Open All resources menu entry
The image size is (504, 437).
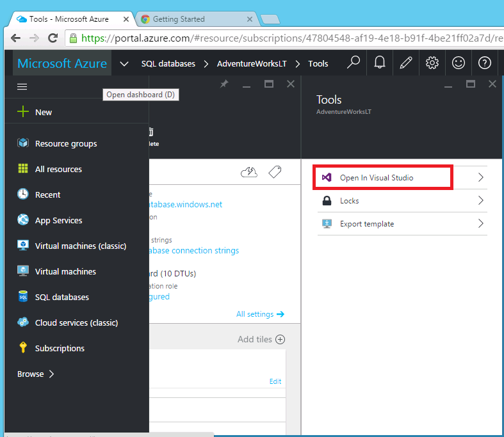[x=58, y=169]
